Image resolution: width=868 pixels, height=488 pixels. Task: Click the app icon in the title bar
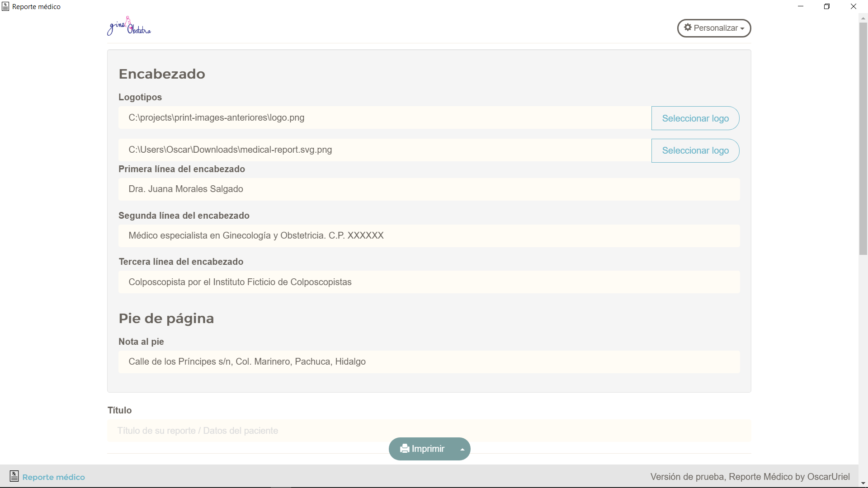[x=5, y=6]
